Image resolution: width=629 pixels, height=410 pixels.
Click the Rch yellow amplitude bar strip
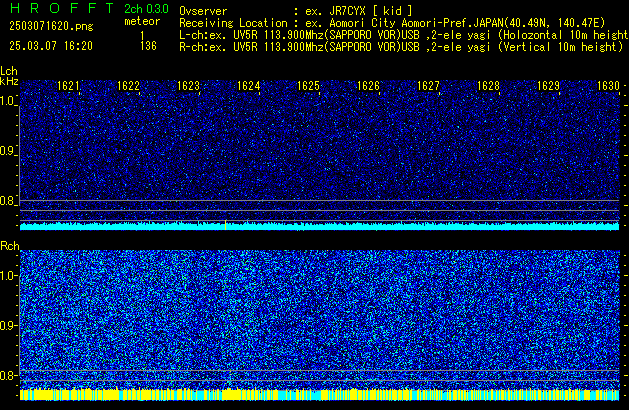click(x=319, y=394)
